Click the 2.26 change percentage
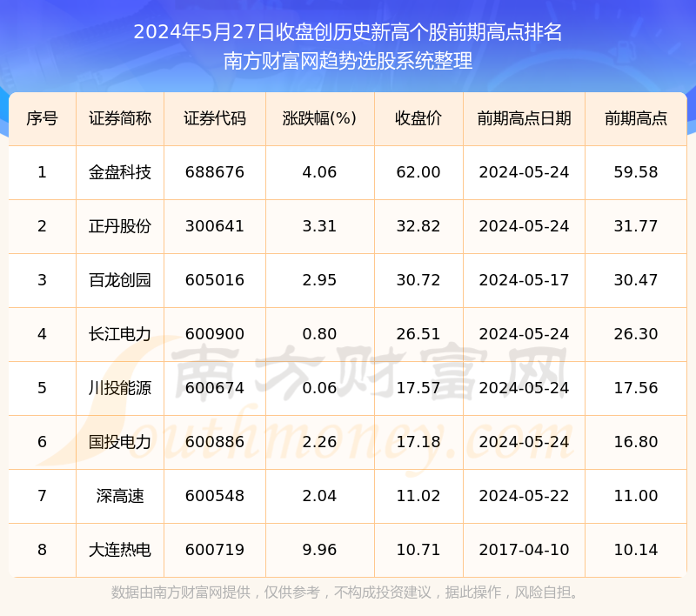This screenshot has width=696, height=616. (319, 442)
